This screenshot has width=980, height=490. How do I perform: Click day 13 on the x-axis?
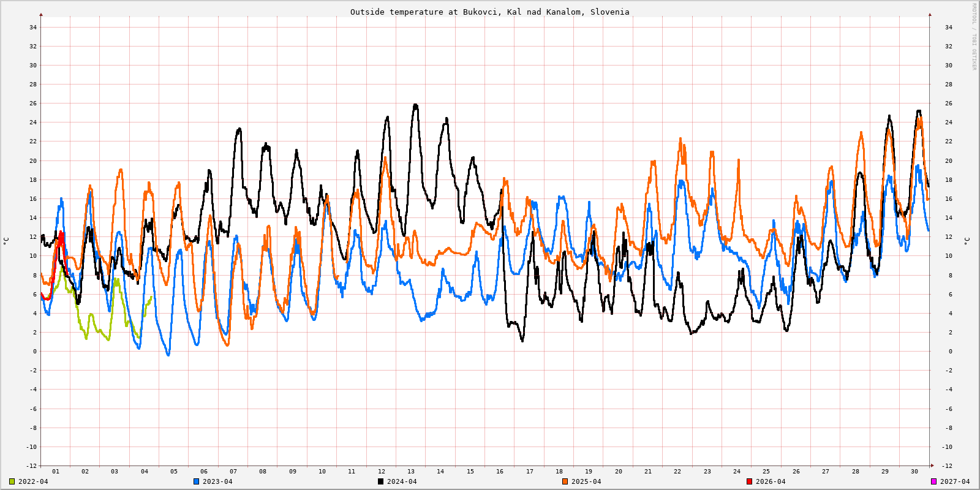[x=411, y=472]
